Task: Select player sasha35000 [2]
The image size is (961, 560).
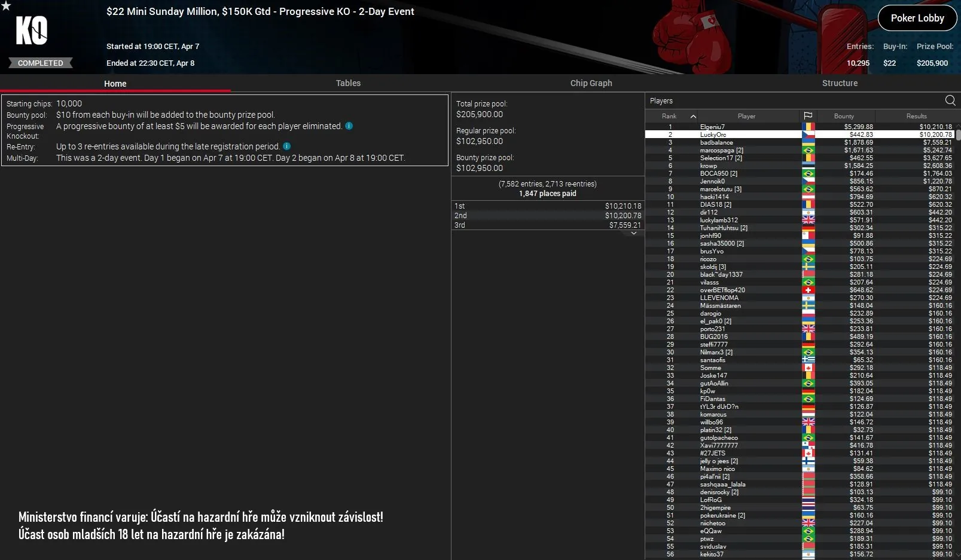Action: click(800, 243)
